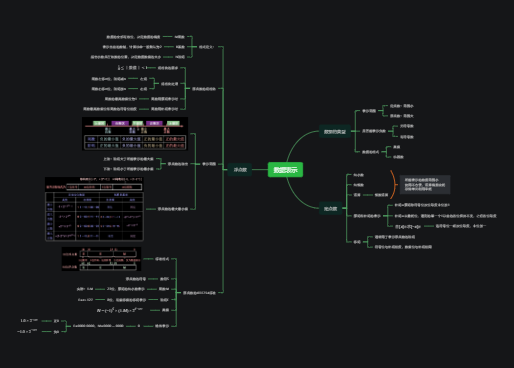This screenshot has width=514, height=368.
Task: Click the 浮点数 branch node left of the root
Action: [x=240, y=170]
